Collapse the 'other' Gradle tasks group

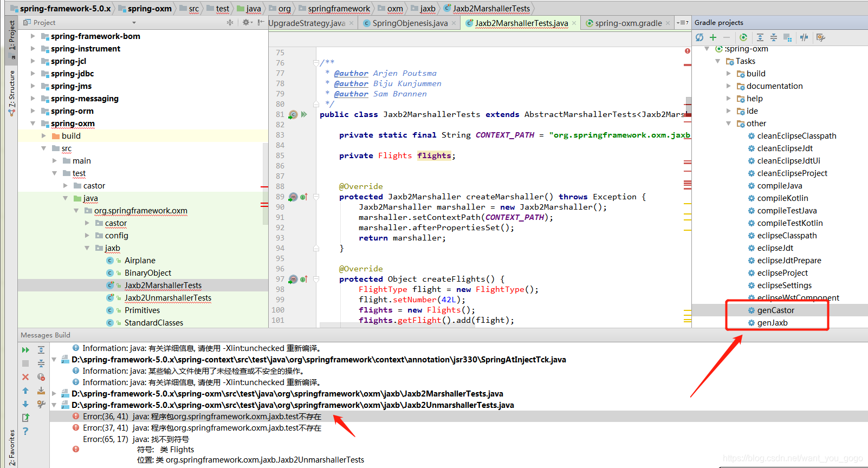point(729,123)
